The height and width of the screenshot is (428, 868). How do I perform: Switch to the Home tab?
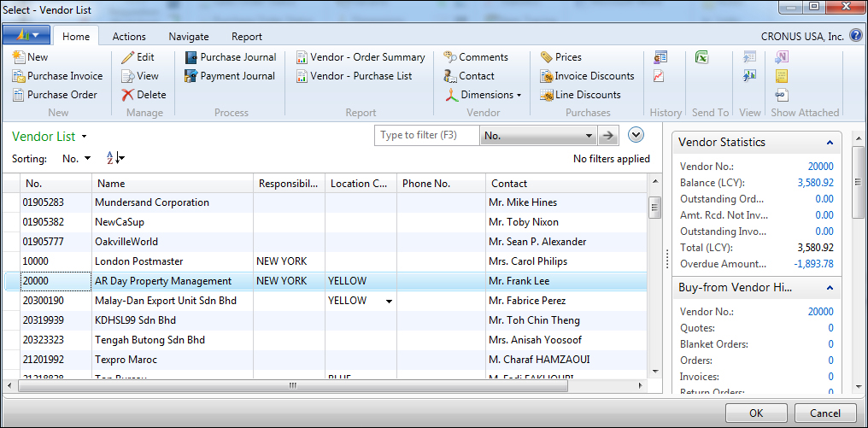pyautogui.click(x=76, y=37)
